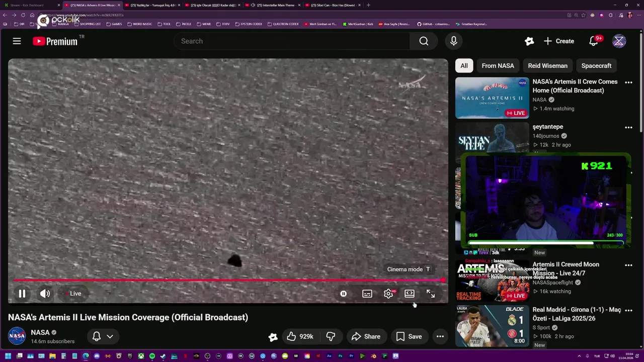Start voice search with microphone icon

point(453,41)
